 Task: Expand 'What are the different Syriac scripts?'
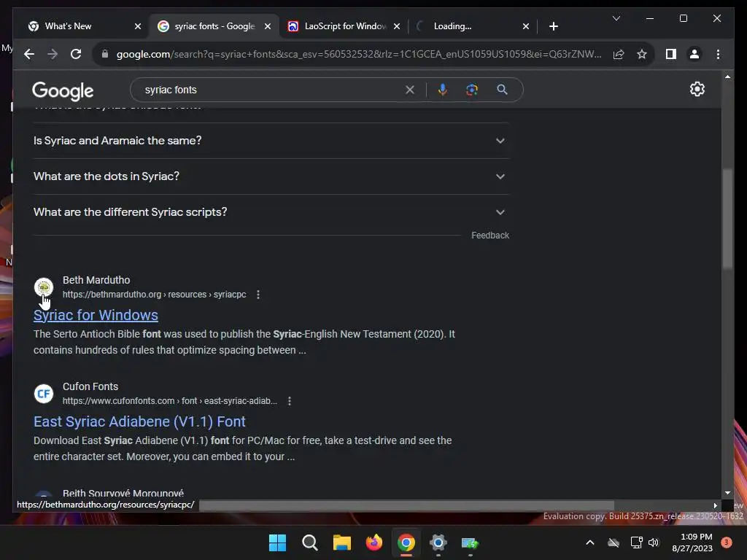point(271,212)
